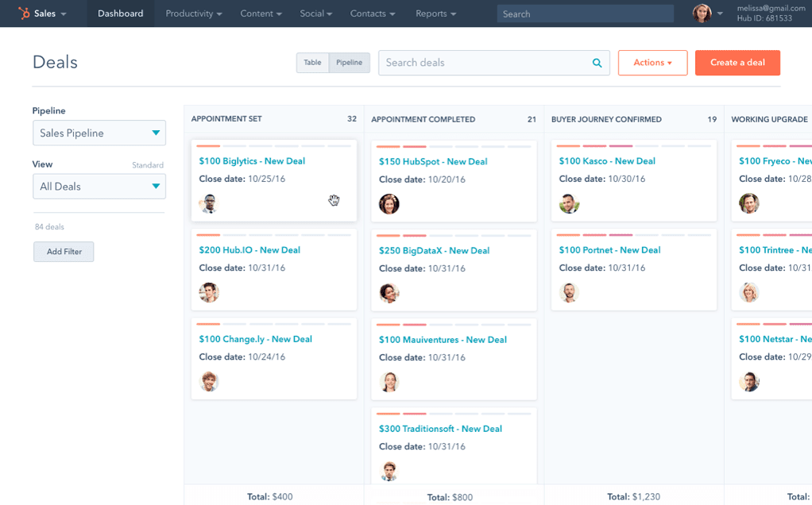This screenshot has height=505, width=812.
Task: Open the Productivity menu
Action: click(194, 13)
